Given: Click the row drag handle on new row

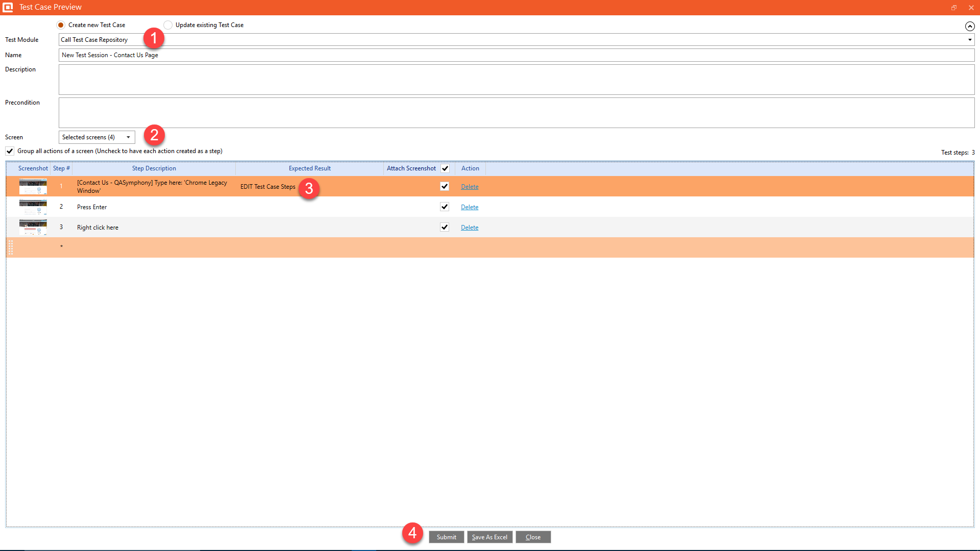Looking at the screenshot, I should point(11,247).
